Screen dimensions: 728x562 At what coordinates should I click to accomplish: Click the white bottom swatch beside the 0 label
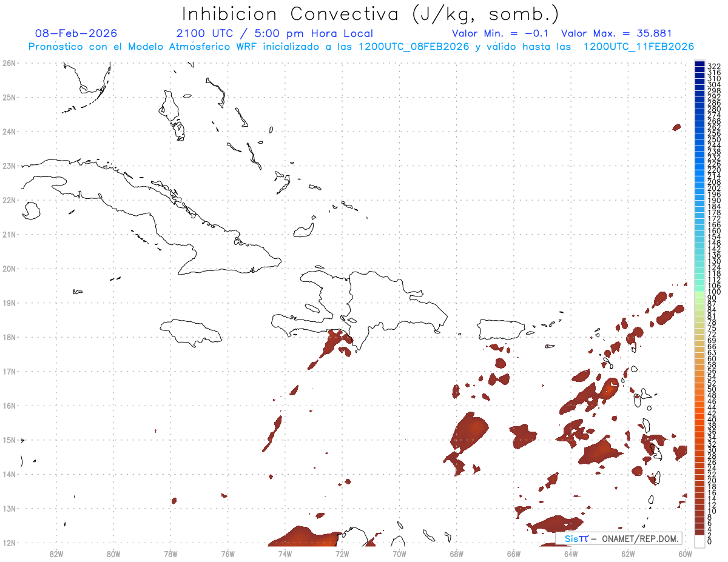point(699,540)
